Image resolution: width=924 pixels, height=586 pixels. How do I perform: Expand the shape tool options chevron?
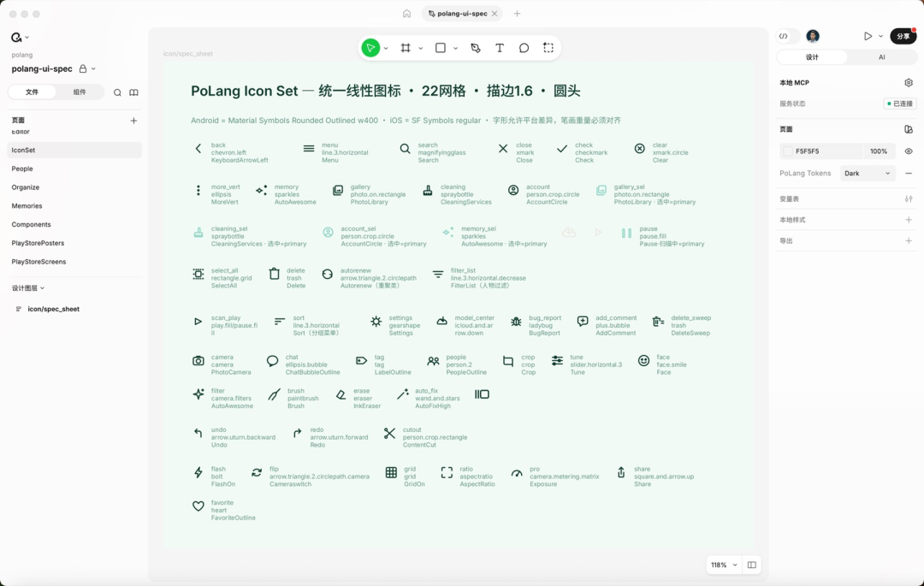[x=455, y=48]
